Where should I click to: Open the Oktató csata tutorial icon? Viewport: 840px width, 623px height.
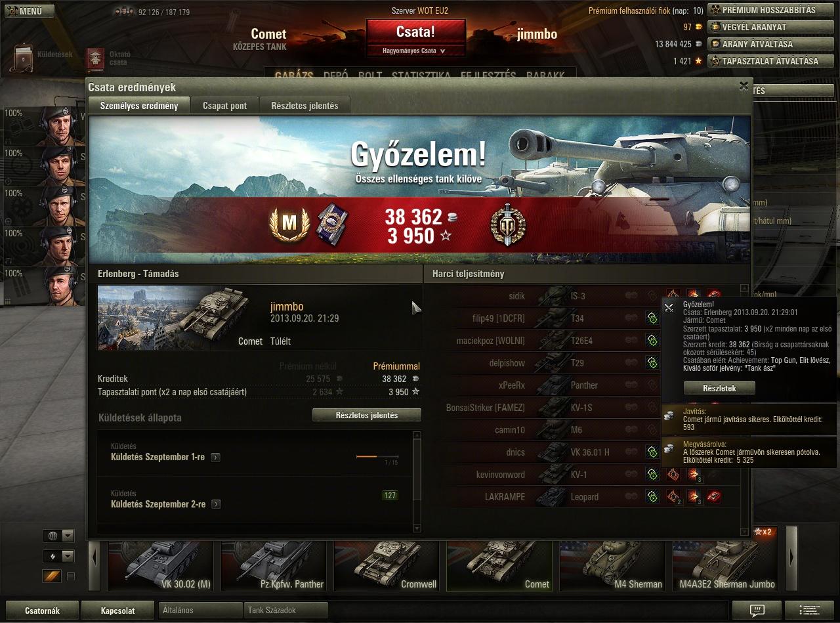[95, 59]
